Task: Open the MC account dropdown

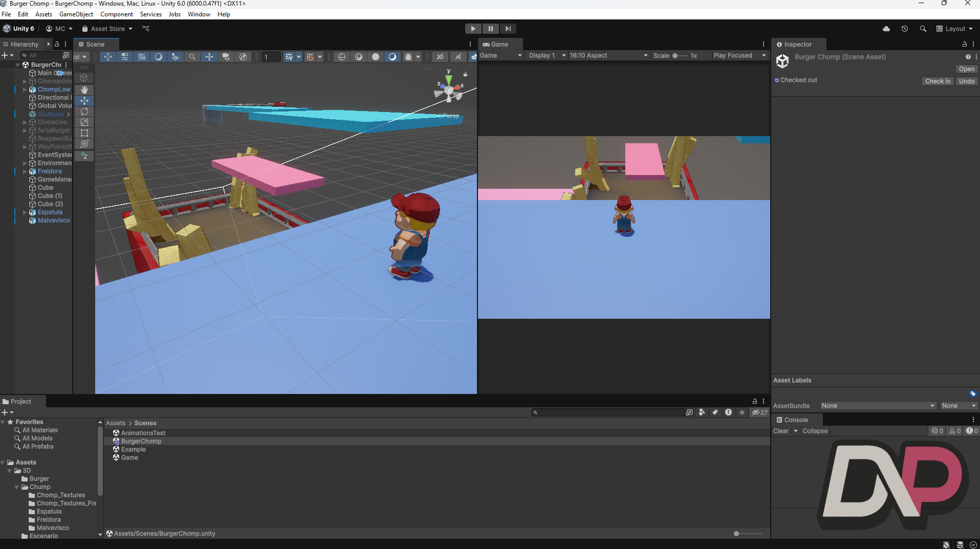Action: pos(59,29)
